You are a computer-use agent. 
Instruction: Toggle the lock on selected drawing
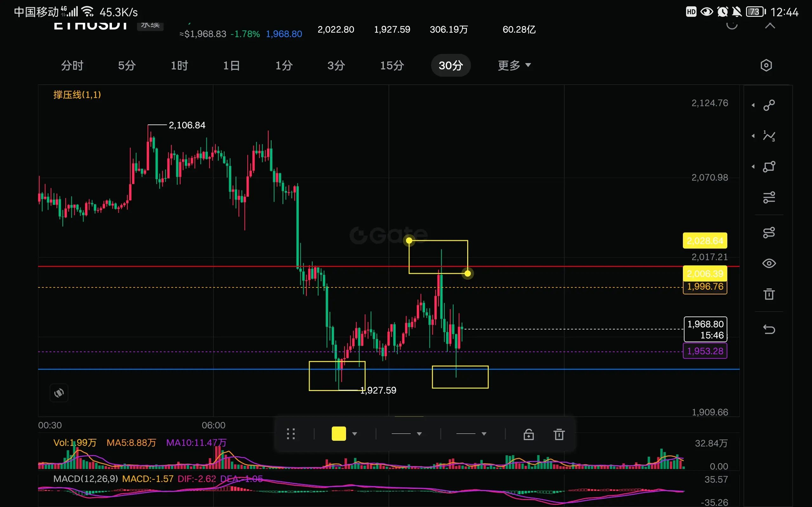click(x=528, y=434)
